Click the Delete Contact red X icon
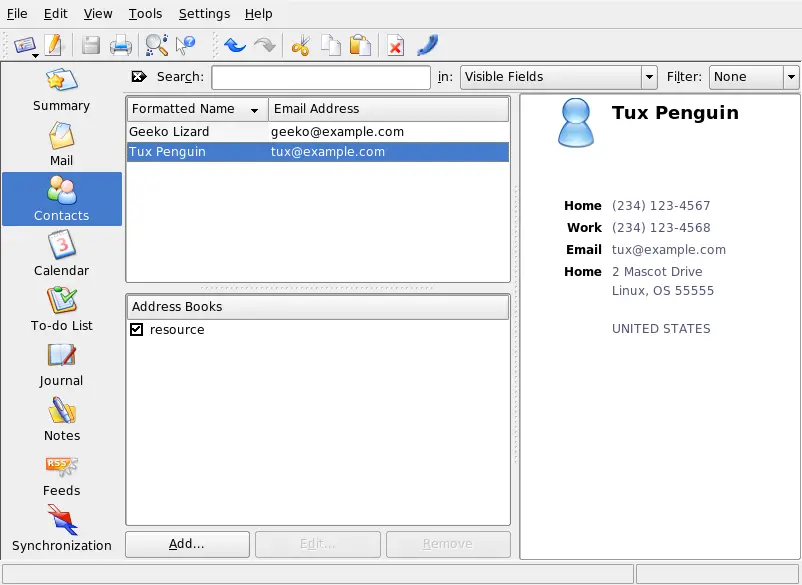 [x=396, y=45]
